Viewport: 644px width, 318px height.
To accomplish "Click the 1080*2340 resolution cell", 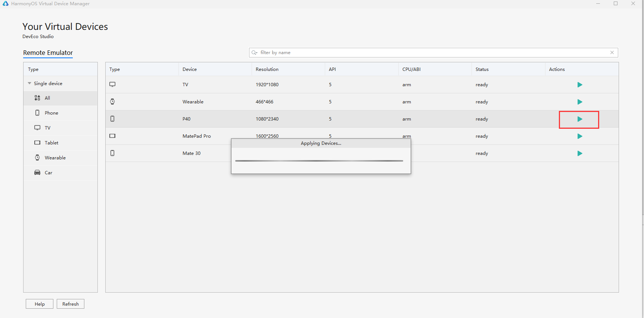I will tap(267, 119).
